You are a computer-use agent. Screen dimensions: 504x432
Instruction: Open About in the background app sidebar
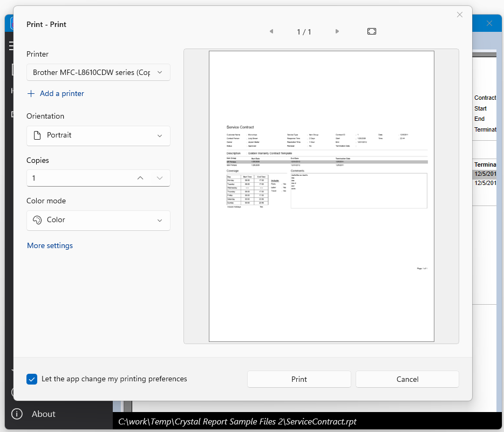(x=43, y=414)
